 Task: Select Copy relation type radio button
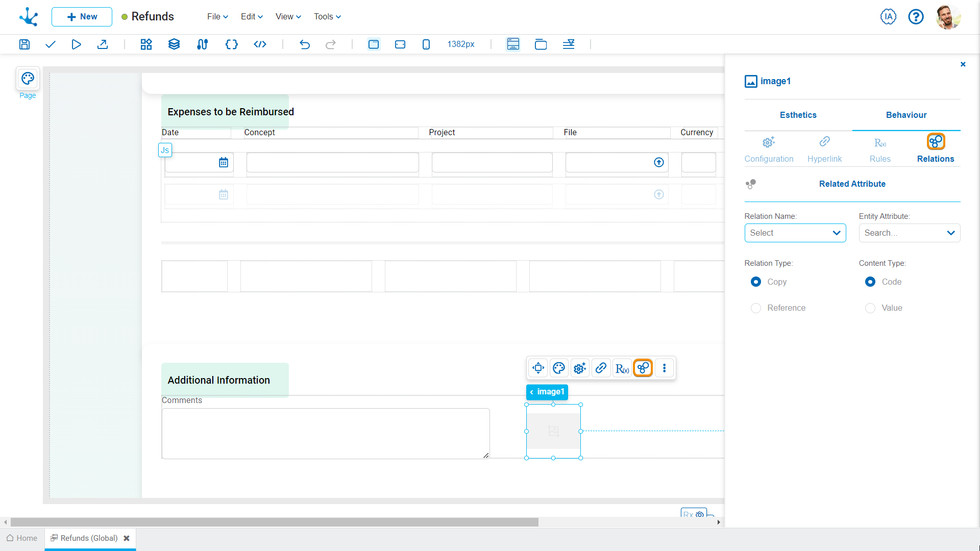756,281
